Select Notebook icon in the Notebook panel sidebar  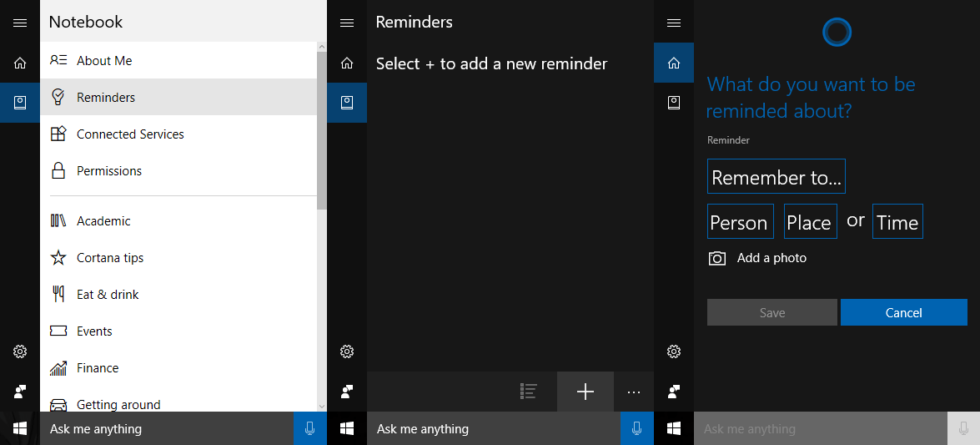tap(20, 103)
